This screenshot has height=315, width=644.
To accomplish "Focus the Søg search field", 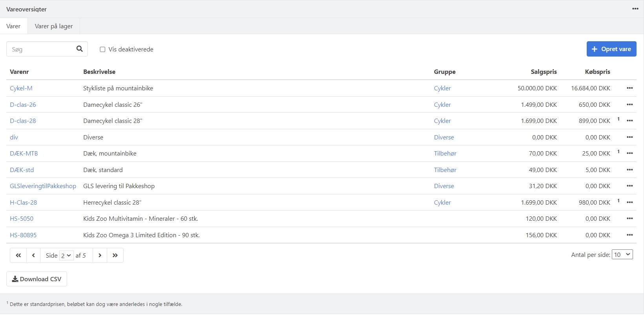I will [x=41, y=49].
